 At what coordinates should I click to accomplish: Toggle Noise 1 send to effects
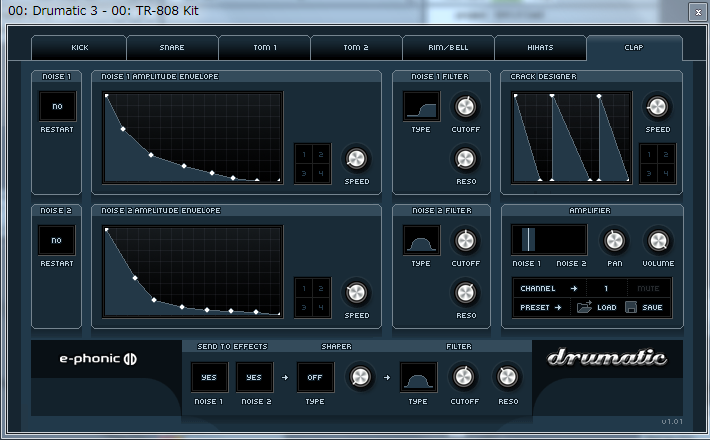[209, 377]
